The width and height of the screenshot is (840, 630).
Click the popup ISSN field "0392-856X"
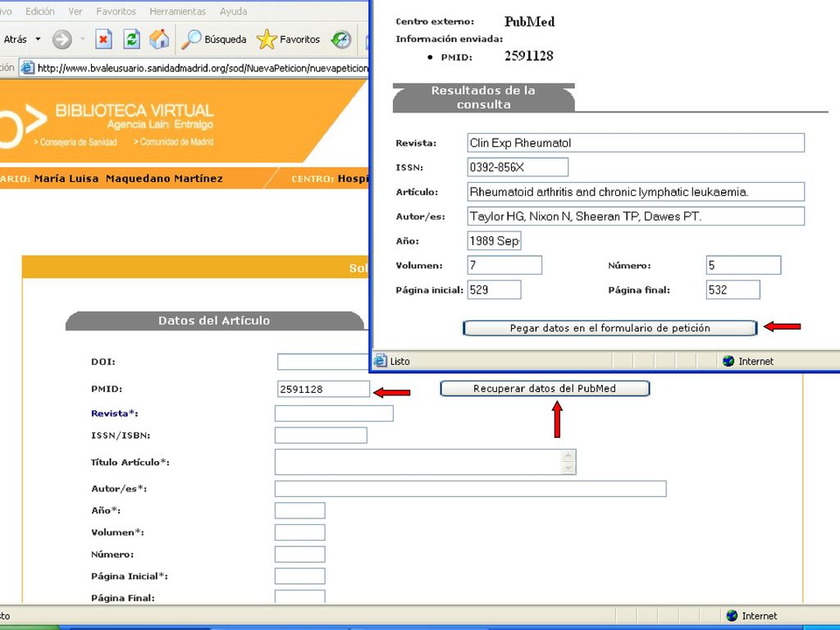[518, 167]
